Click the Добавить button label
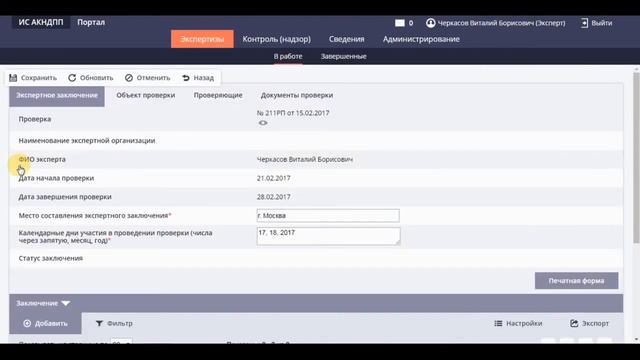The image size is (640, 360). 51,323
